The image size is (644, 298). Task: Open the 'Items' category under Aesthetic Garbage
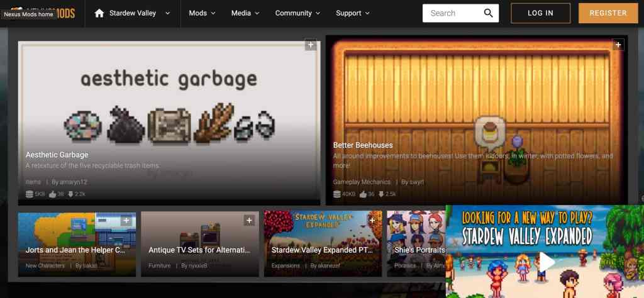click(33, 182)
